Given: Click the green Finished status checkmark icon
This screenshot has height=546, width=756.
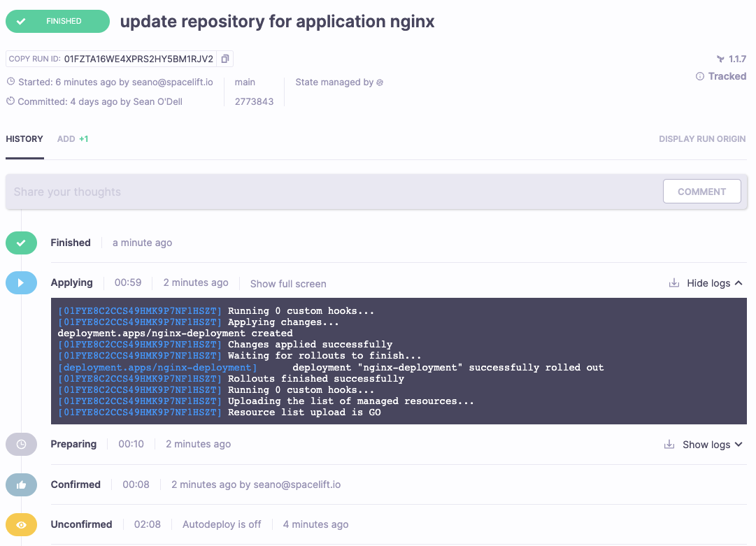Looking at the screenshot, I should (x=21, y=243).
